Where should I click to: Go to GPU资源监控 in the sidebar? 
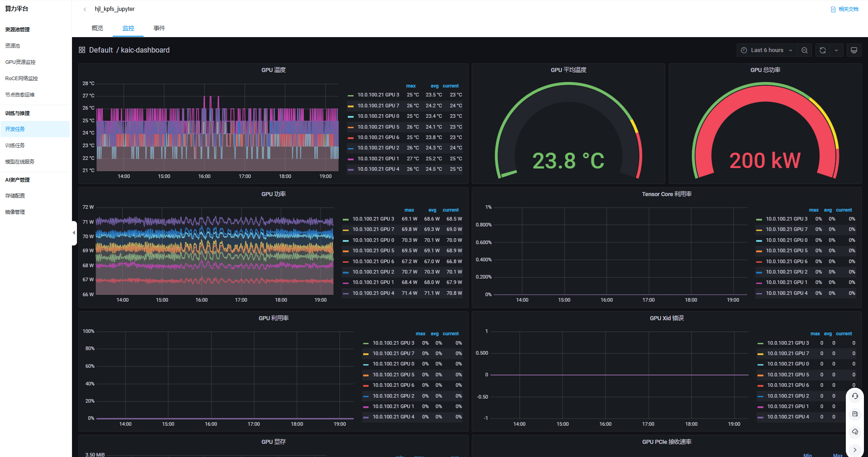[20, 62]
